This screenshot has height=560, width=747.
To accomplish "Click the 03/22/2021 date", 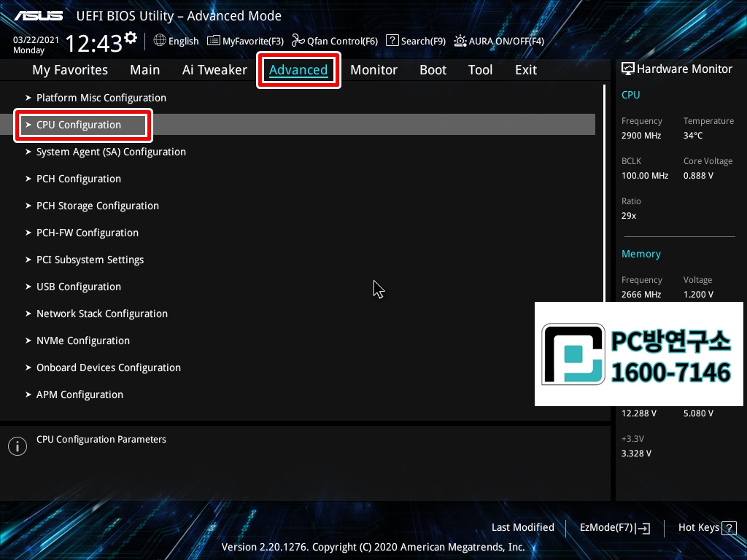I will 36,40.
